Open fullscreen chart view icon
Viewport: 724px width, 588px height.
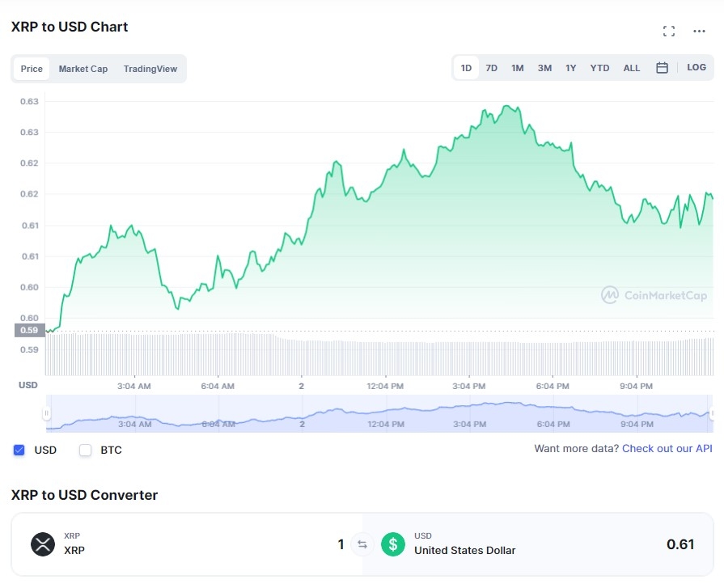(668, 32)
